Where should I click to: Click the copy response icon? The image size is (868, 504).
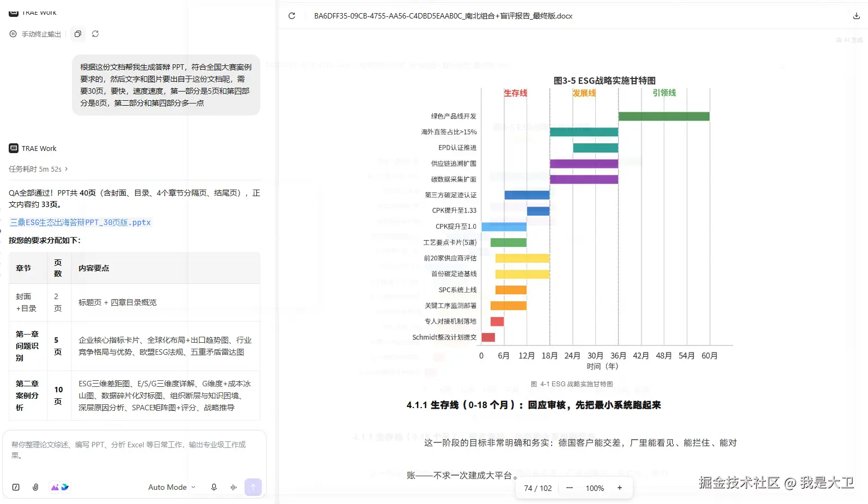click(x=78, y=34)
